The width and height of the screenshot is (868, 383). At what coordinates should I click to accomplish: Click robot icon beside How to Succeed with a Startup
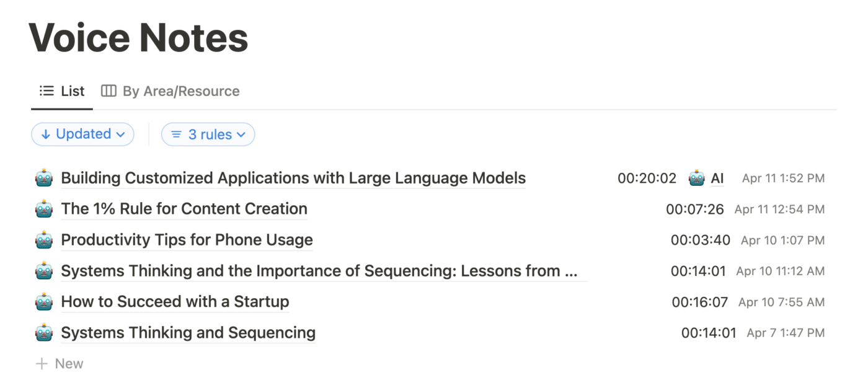[x=44, y=302]
